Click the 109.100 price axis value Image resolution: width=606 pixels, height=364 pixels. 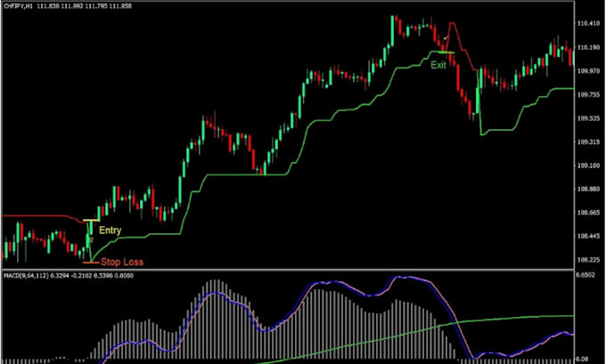(x=588, y=166)
